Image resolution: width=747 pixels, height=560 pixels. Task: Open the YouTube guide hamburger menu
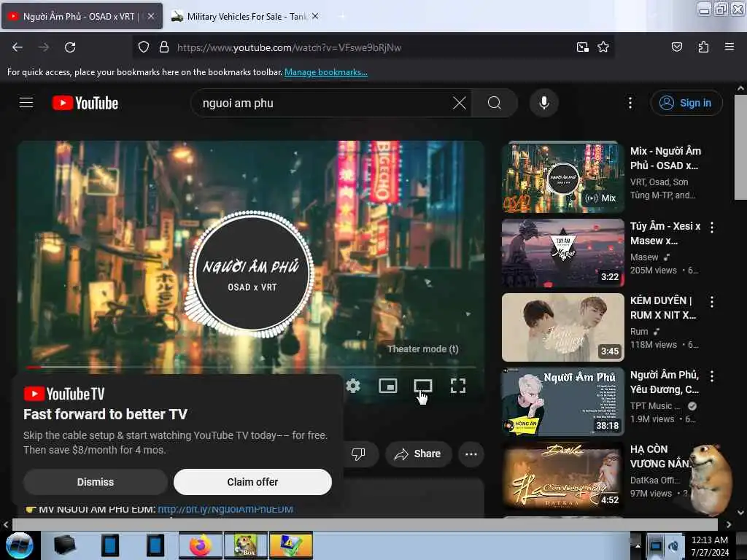pos(26,103)
